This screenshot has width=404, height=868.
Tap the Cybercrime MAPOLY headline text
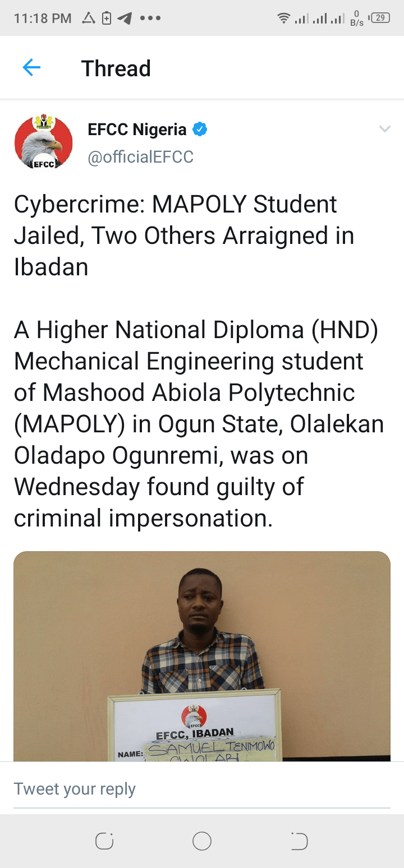pos(184,236)
